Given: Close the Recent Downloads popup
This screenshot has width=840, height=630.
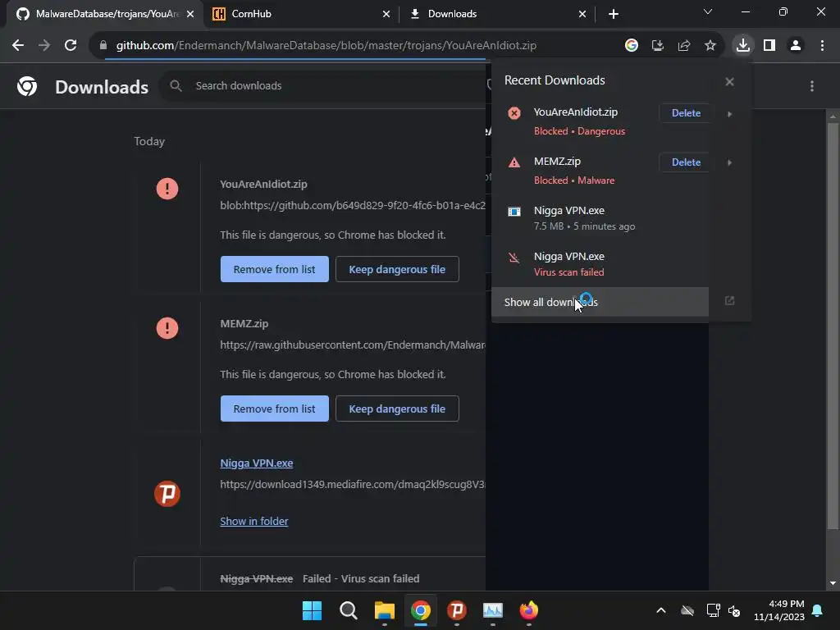Looking at the screenshot, I should (729, 82).
